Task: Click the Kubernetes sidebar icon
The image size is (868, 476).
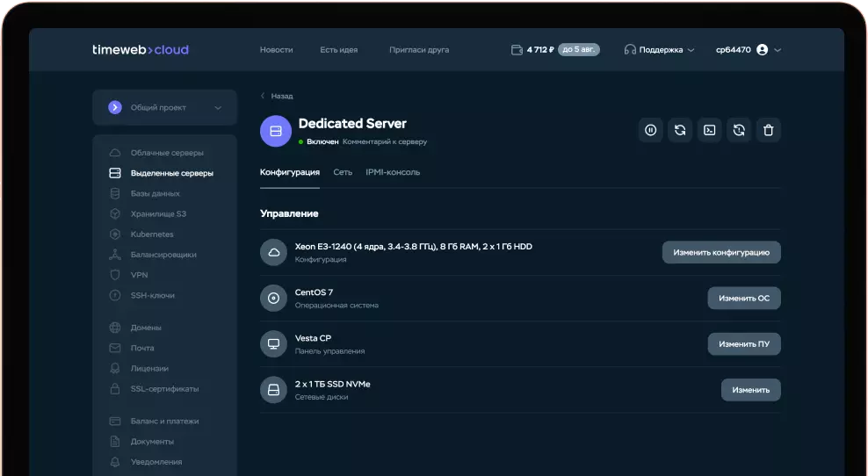Action: (x=114, y=234)
